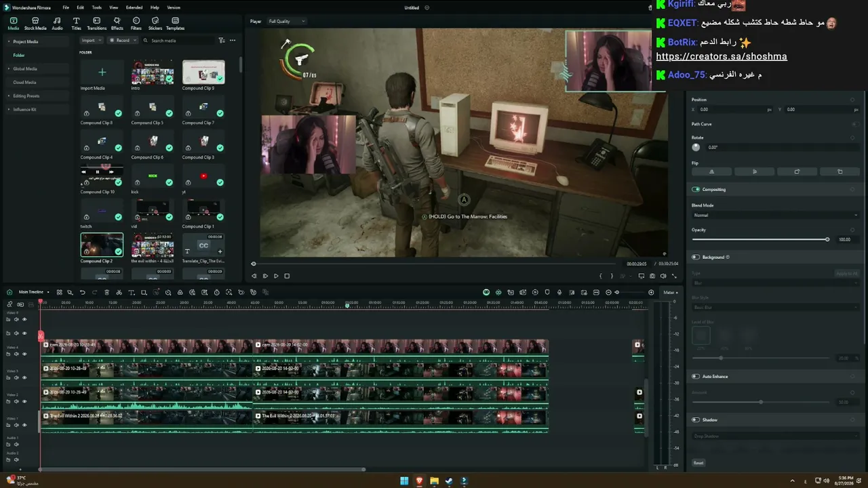Hide the Video 4 track
This screenshot has width=868, height=488.
click(x=24, y=354)
